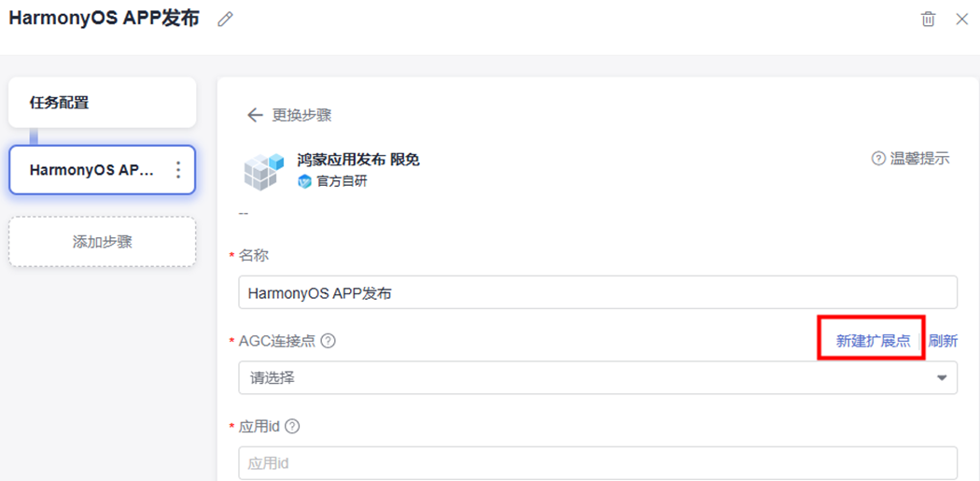Click the 名称 input field

coord(597,292)
